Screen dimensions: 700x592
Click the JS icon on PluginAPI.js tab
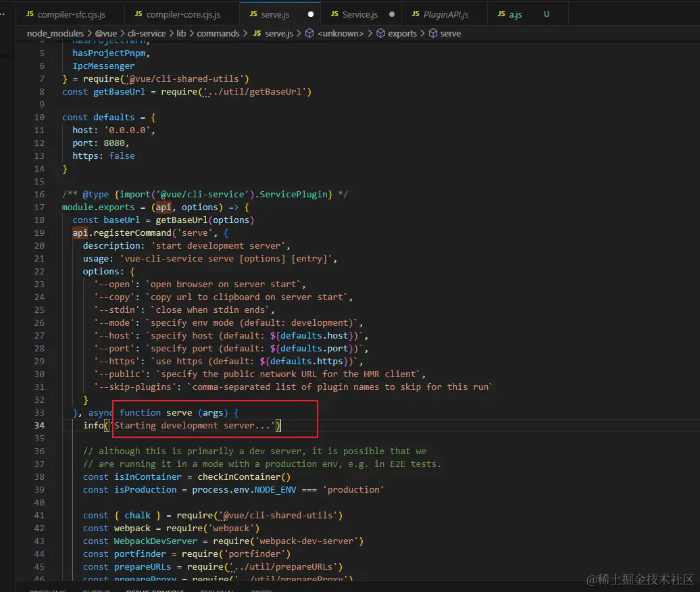click(x=416, y=14)
